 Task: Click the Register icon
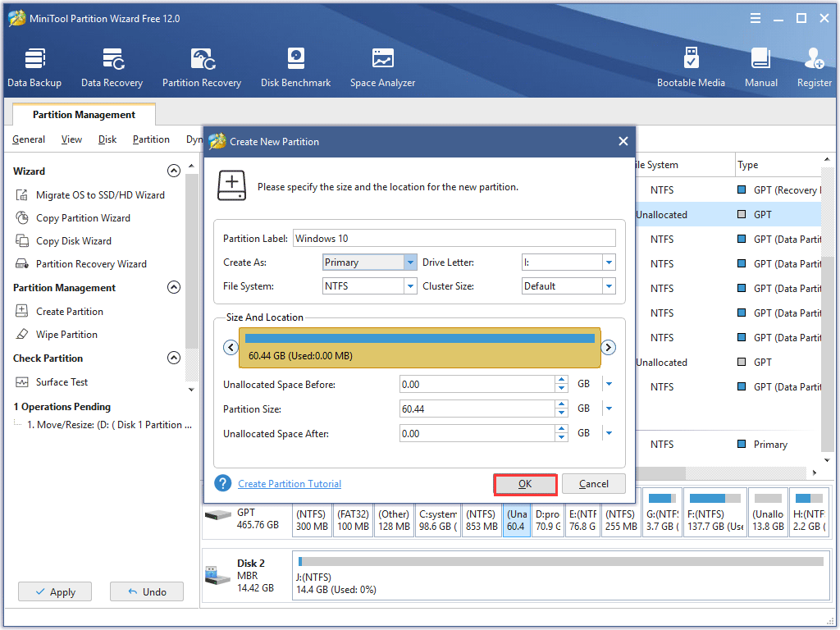click(813, 66)
